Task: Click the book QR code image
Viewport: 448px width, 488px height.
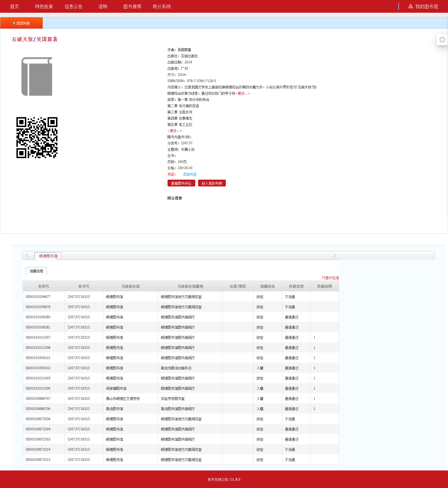Action: 37,137
